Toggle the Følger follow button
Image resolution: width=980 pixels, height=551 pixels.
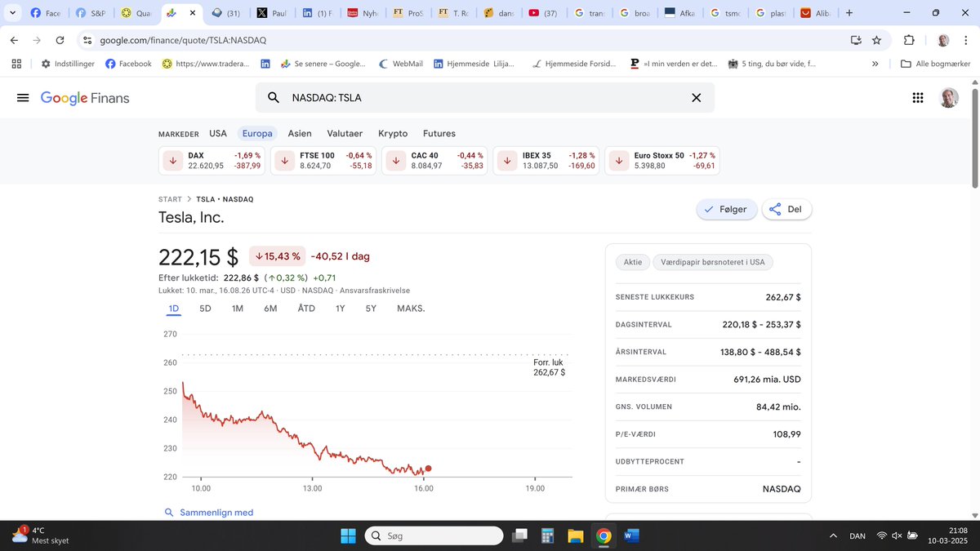coord(727,210)
